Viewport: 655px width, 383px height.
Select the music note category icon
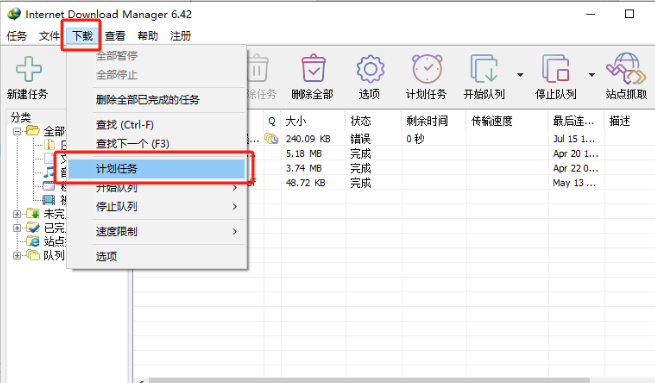click(x=49, y=172)
